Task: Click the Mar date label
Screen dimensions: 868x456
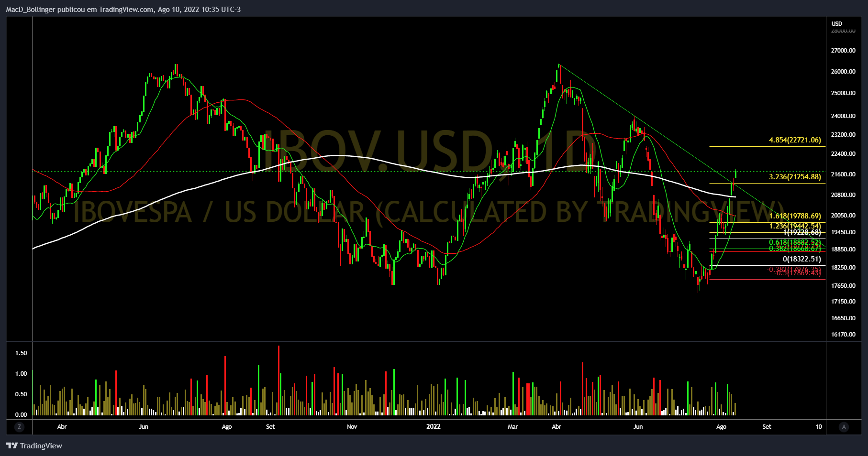Action: pos(512,427)
